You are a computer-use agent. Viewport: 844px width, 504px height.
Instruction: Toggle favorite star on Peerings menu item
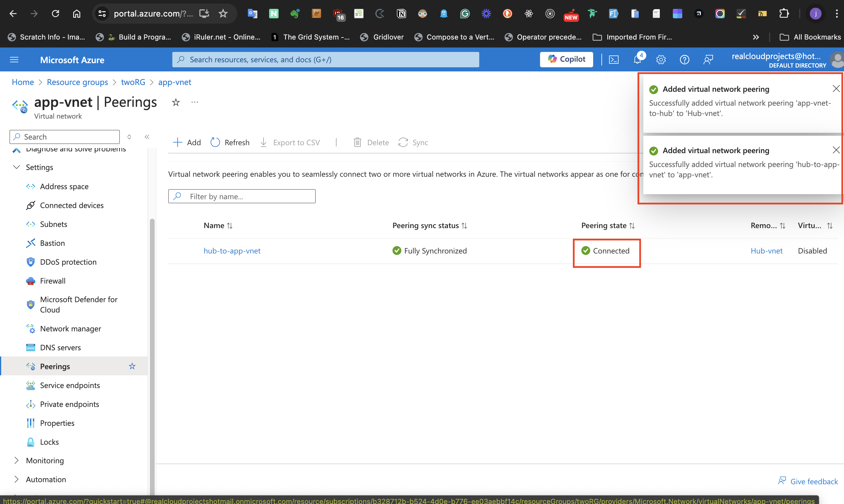(x=132, y=366)
